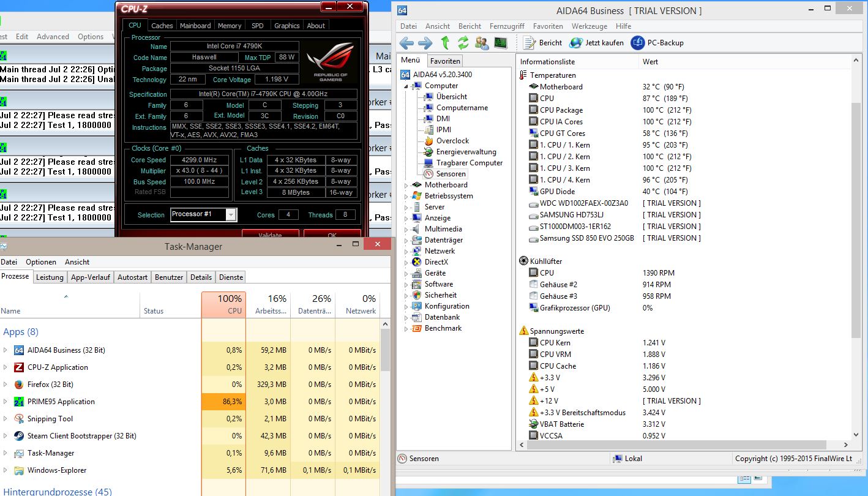The image size is (868, 496).
Task: Expand the Netzwerk tree node
Action: (x=406, y=251)
